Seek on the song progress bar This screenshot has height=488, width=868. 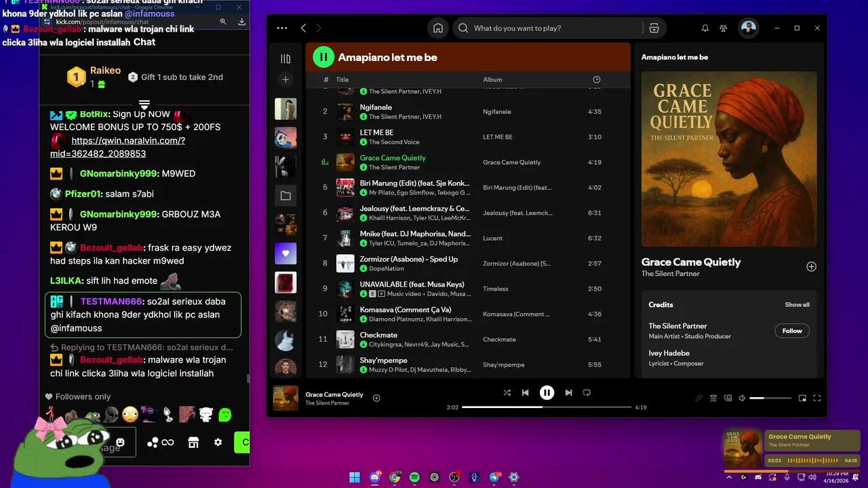[547, 407]
